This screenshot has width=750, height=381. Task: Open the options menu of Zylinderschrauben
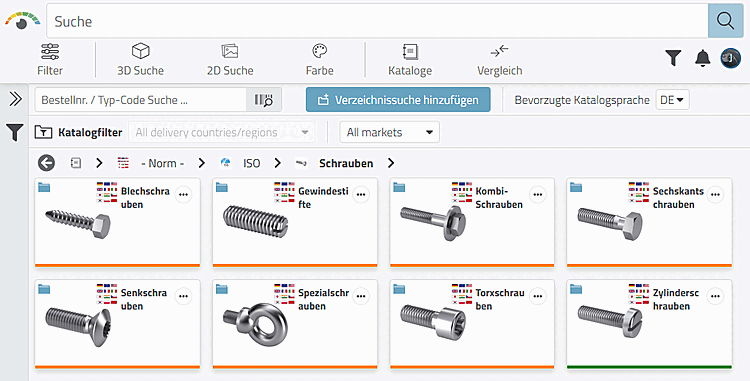click(715, 296)
